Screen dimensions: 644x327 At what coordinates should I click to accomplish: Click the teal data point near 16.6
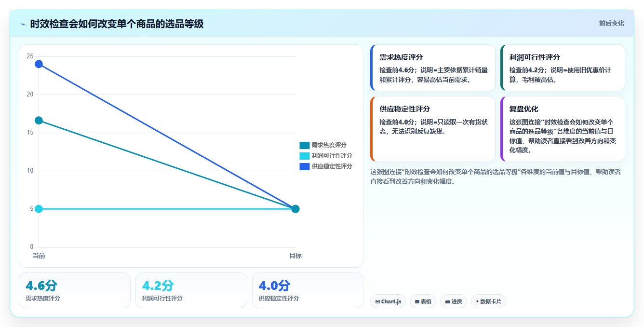(39, 121)
